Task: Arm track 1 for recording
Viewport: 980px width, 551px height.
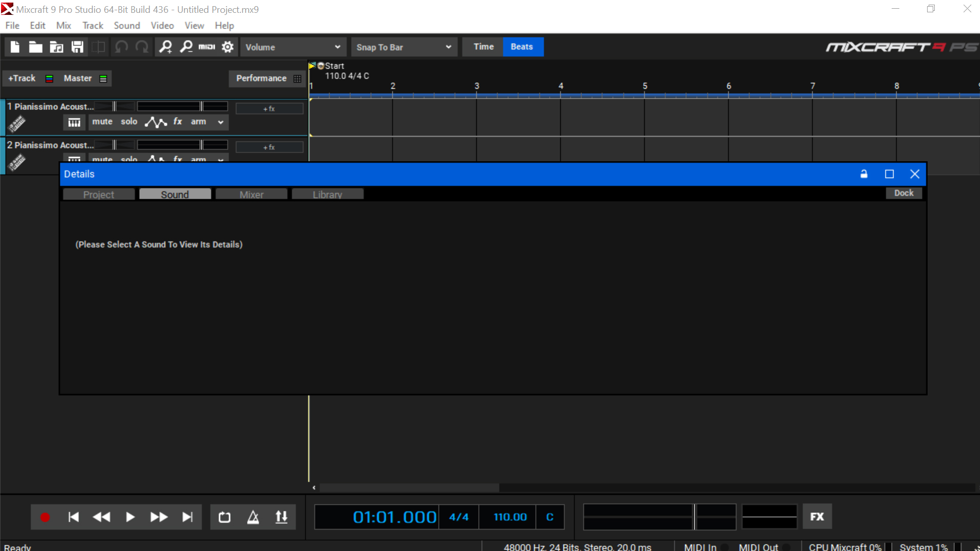Action: point(198,122)
